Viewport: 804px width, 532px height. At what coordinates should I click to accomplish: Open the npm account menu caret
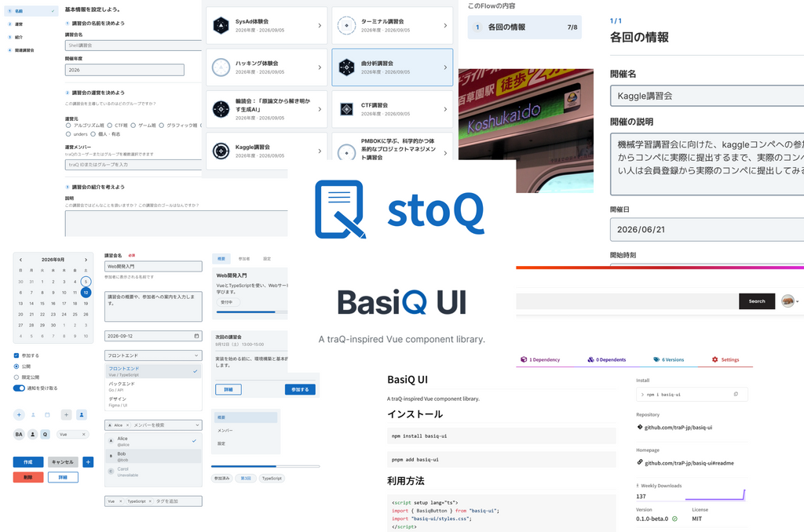click(x=798, y=302)
